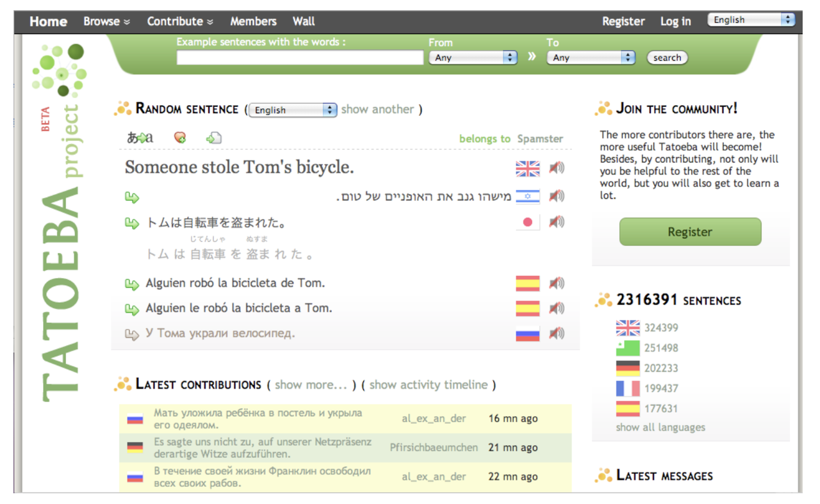Click the Japan flag icon
The height and width of the screenshot is (504, 820).
(528, 222)
